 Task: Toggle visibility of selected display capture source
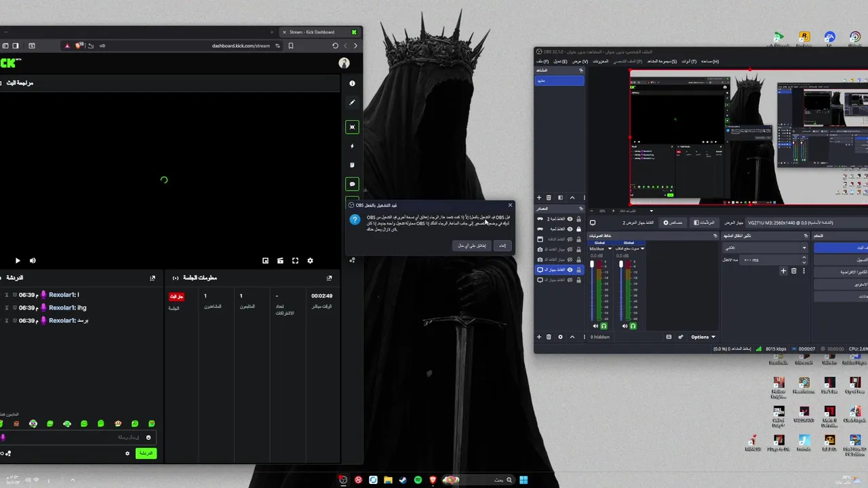(x=570, y=270)
